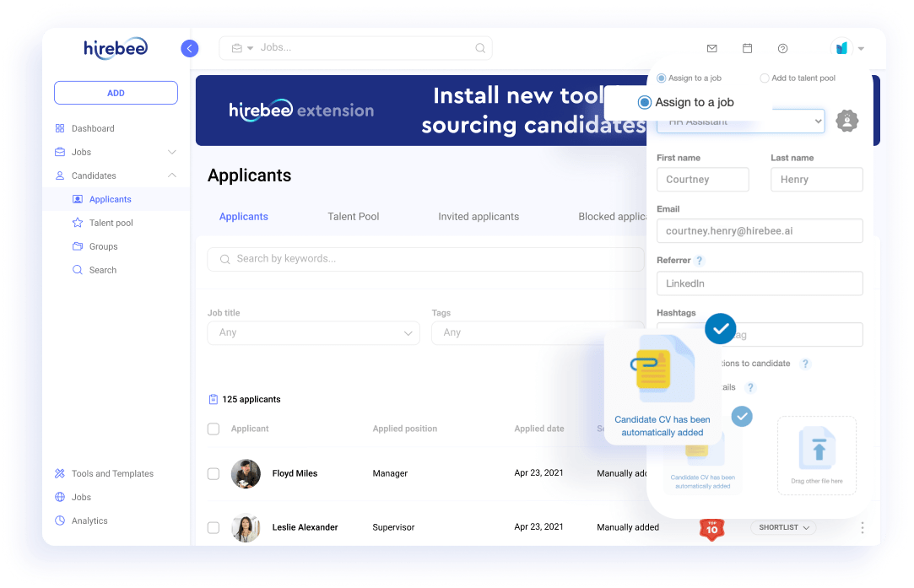Viewport: 914px width, 588px height.
Task: Open the three-dot menu for Leslie Alexander
Action: (x=863, y=528)
